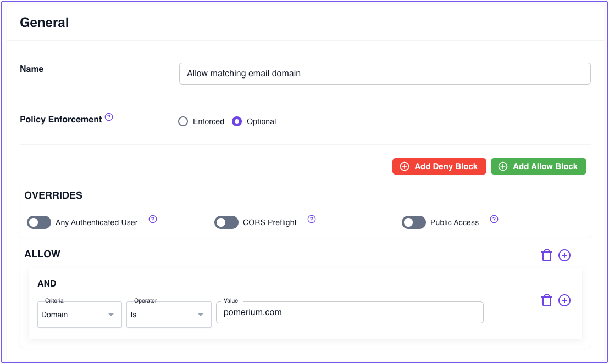
Task: Enable the Any Authenticated User toggle
Action: tap(38, 222)
